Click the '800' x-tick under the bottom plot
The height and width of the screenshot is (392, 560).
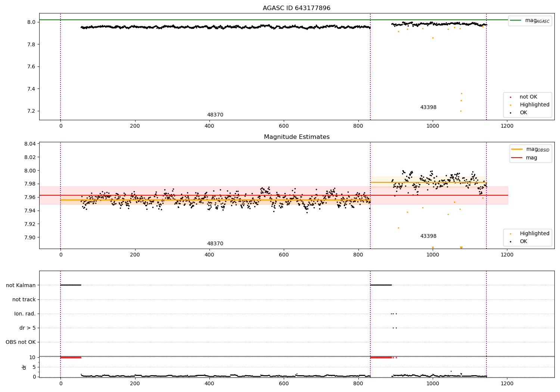click(358, 383)
